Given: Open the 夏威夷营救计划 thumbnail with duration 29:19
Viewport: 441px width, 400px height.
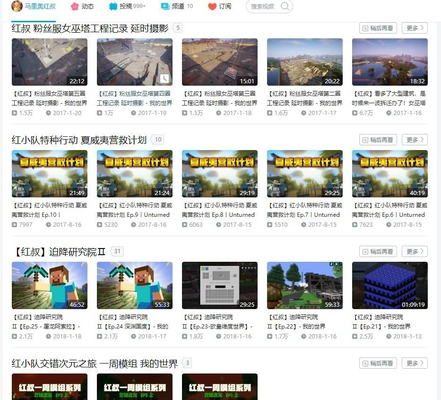Looking at the screenshot, I should (220, 174).
